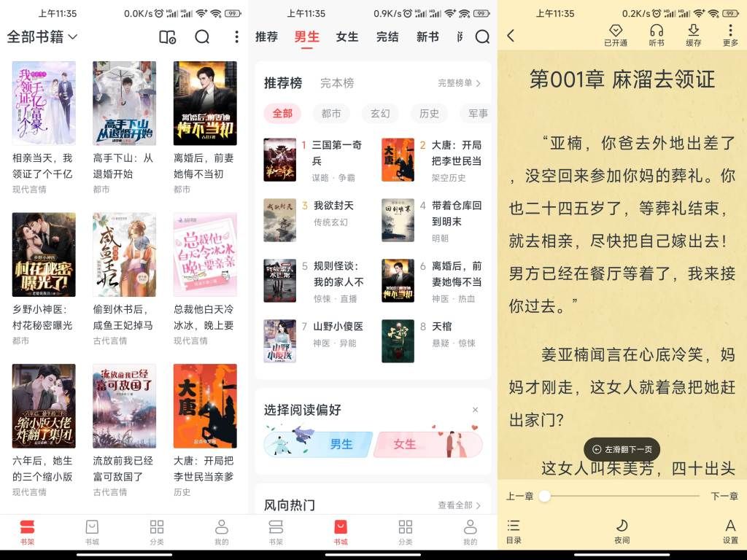
Task: Tap the back arrow on the reading page
Action: (511, 35)
